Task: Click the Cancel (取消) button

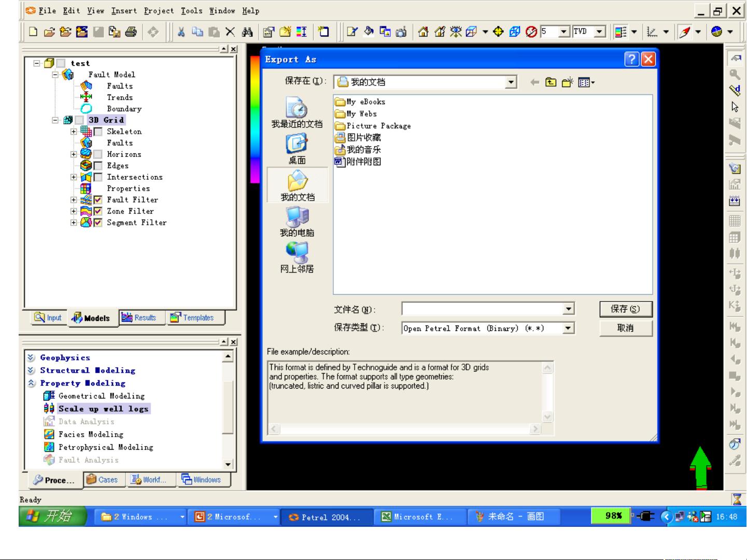Action: click(x=625, y=328)
